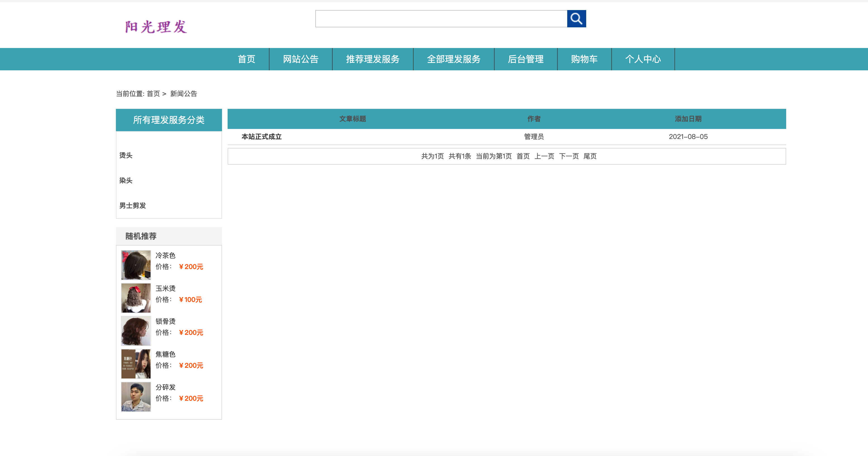
Task: Open 推荐理发服务 from the navigation bar
Action: 372,59
